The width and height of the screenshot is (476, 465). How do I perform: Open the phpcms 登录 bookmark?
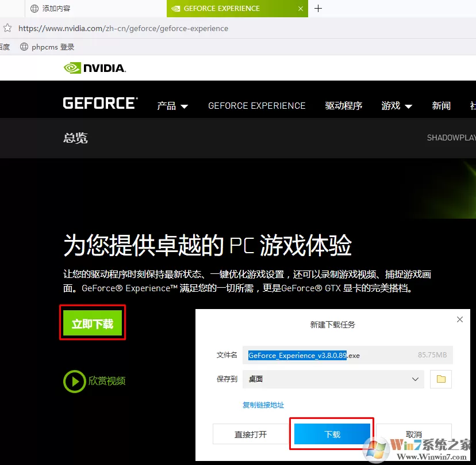47,47
